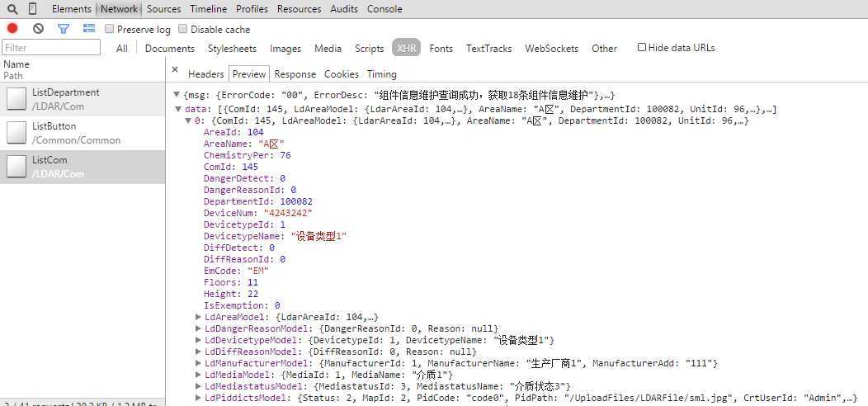
Task: Click the ChemistryPer: 76 property line
Action: [x=247, y=156]
